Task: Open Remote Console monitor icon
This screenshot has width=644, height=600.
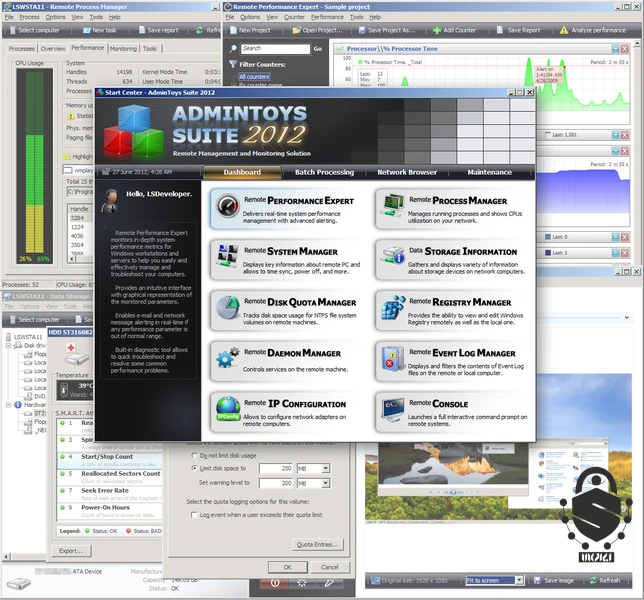Action: (x=392, y=409)
